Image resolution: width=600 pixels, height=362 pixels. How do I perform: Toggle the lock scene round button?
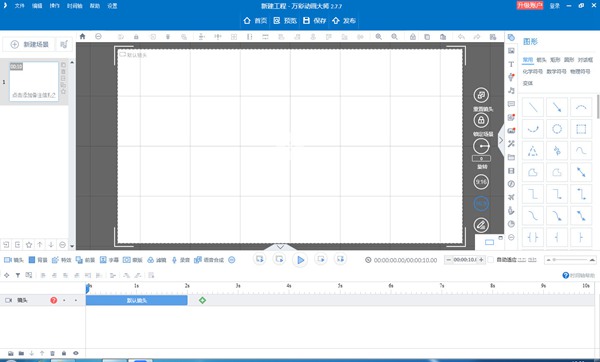(x=481, y=120)
